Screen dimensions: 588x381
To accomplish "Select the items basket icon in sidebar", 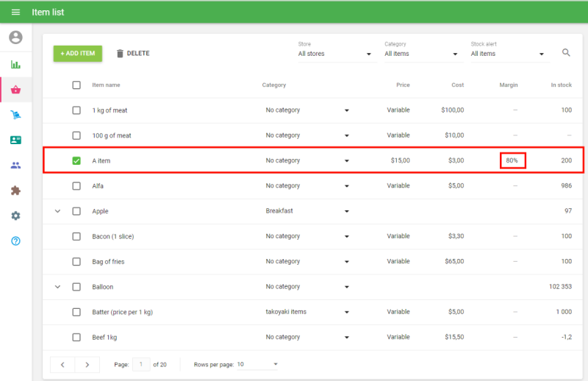I will point(15,90).
